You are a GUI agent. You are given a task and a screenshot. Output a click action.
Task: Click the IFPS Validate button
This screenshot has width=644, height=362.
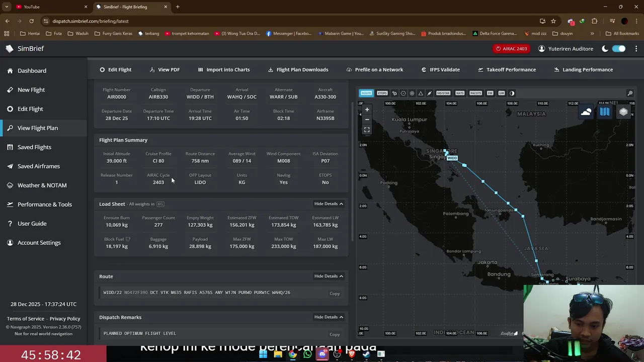pos(440,69)
